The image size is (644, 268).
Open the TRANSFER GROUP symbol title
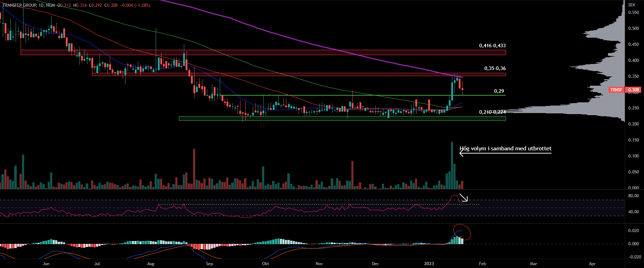pyautogui.click(x=20, y=5)
